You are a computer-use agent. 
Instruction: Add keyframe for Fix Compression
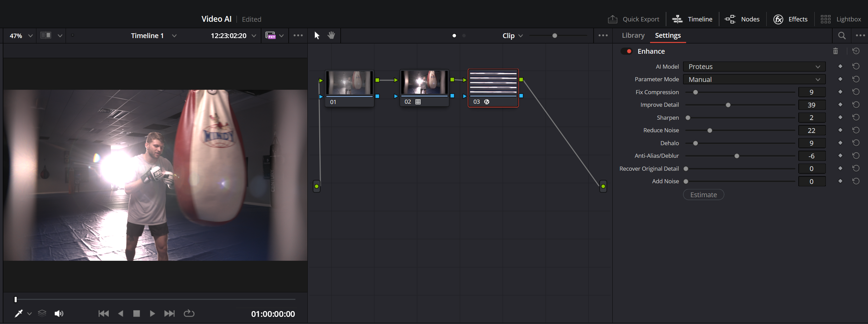(x=840, y=92)
